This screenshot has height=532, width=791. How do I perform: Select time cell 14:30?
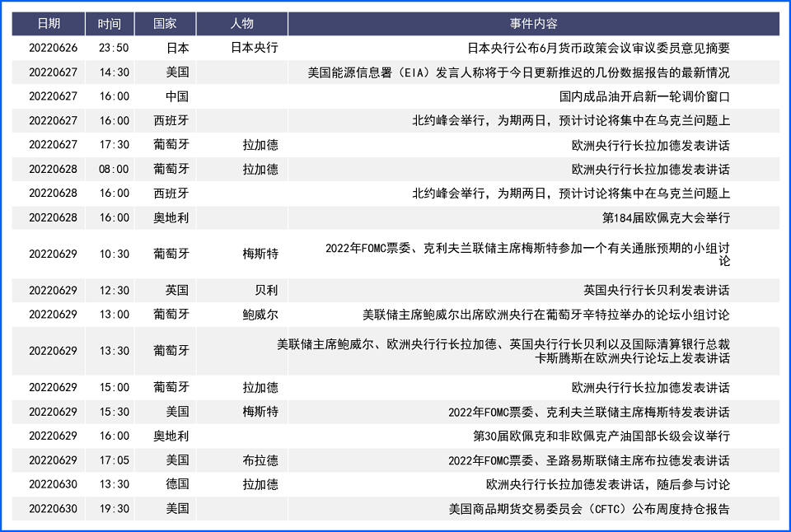point(114,72)
